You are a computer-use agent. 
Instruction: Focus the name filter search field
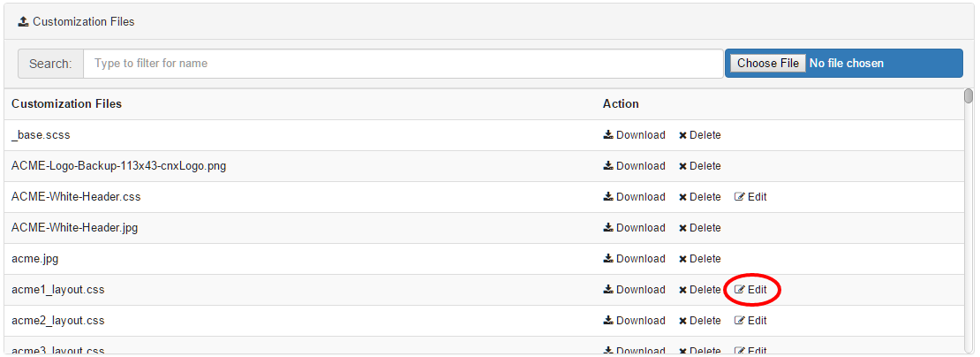(x=403, y=64)
